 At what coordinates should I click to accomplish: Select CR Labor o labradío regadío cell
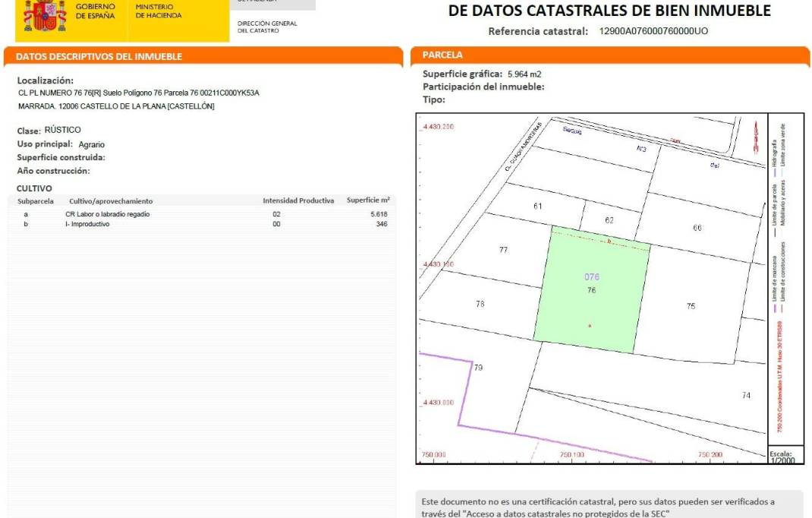(107, 214)
